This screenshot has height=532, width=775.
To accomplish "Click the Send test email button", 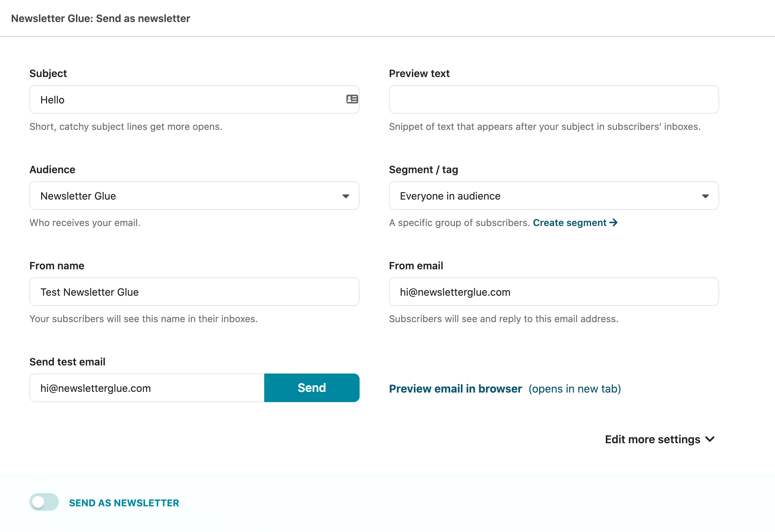I will 312,388.
